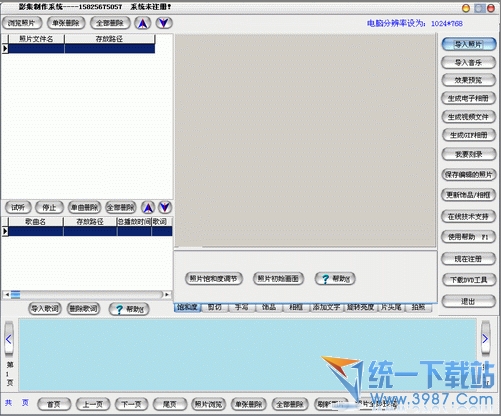The image size is (501, 416).
Task: Click 更新饰品/相框
Action: 468,195
